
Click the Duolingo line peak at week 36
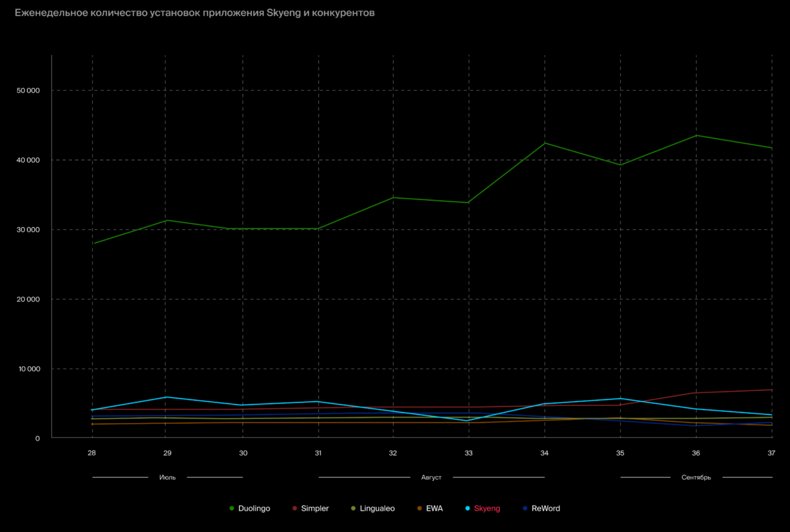click(x=696, y=136)
